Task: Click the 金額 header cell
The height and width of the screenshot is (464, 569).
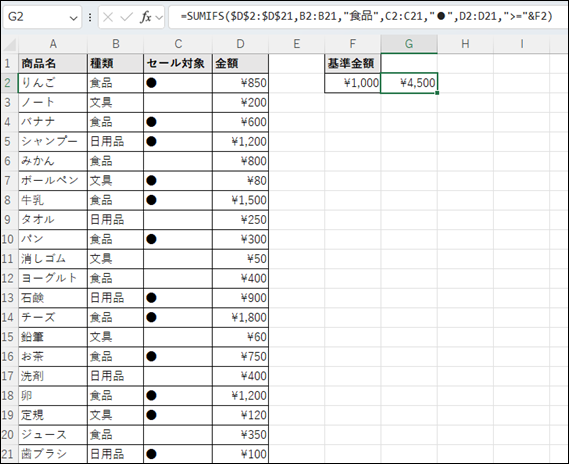Action: [x=240, y=63]
